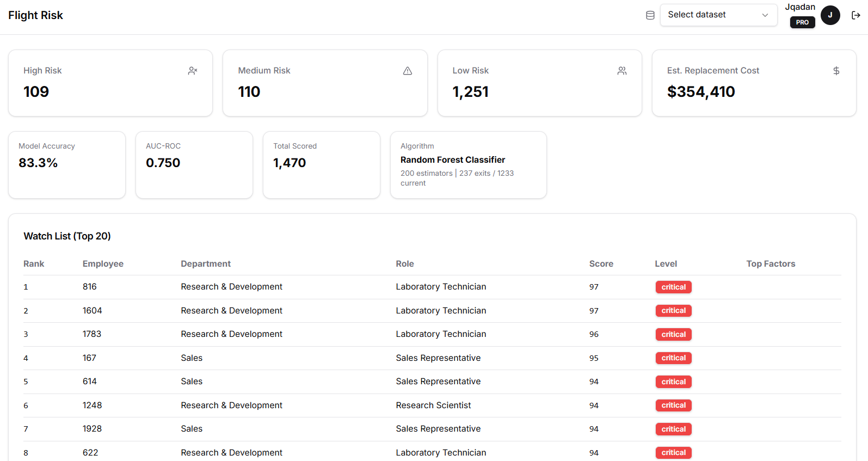Click the Low Risk value 1,251
The width and height of the screenshot is (868, 461).
[x=470, y=91]
